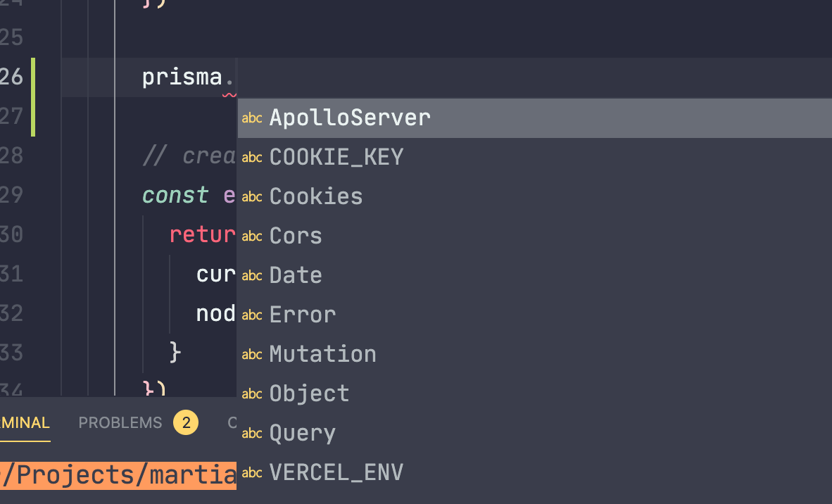The image size is (832, 504).
Task: Click the prisma text on line 26
Action: 182,77
